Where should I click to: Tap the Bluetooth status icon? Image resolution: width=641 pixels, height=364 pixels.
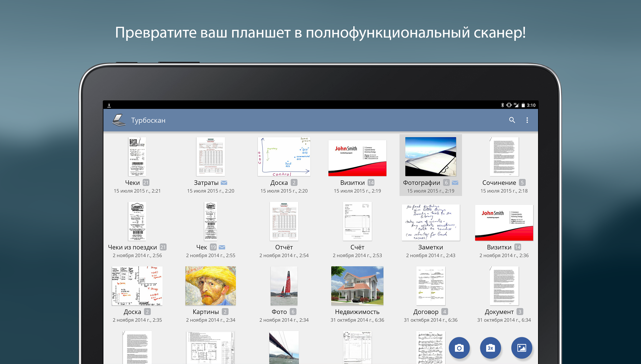[502, 105]
